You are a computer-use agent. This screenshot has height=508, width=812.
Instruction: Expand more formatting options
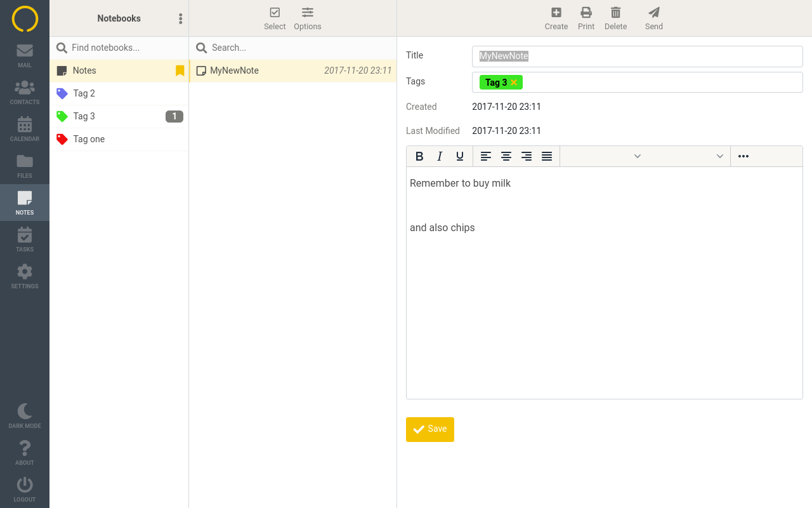point(743,156)
